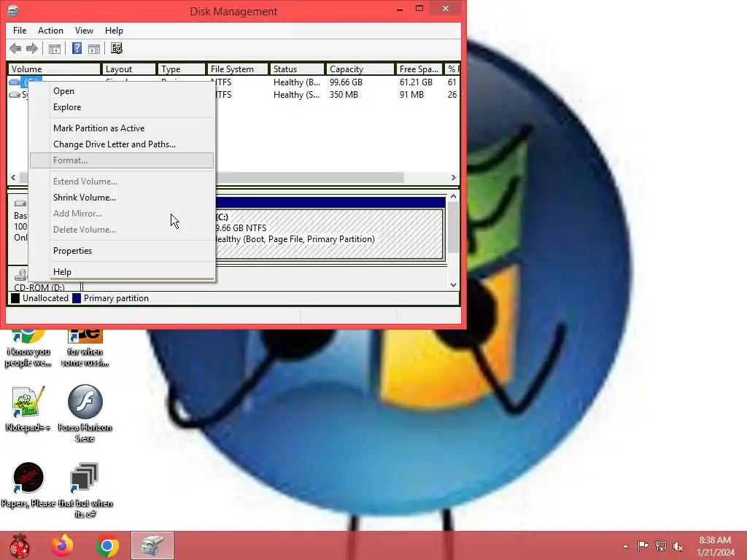Click the Back arrow toolbar icon

[15, 48]
